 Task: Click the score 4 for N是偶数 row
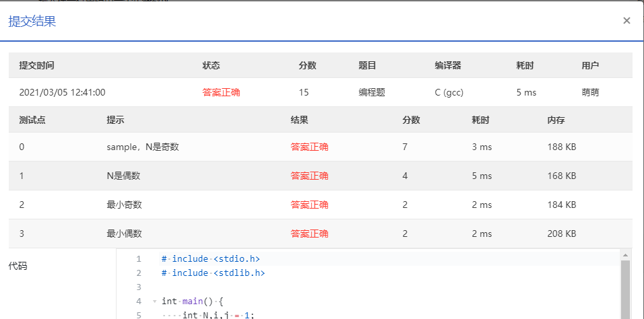click(x=405, y=176)
